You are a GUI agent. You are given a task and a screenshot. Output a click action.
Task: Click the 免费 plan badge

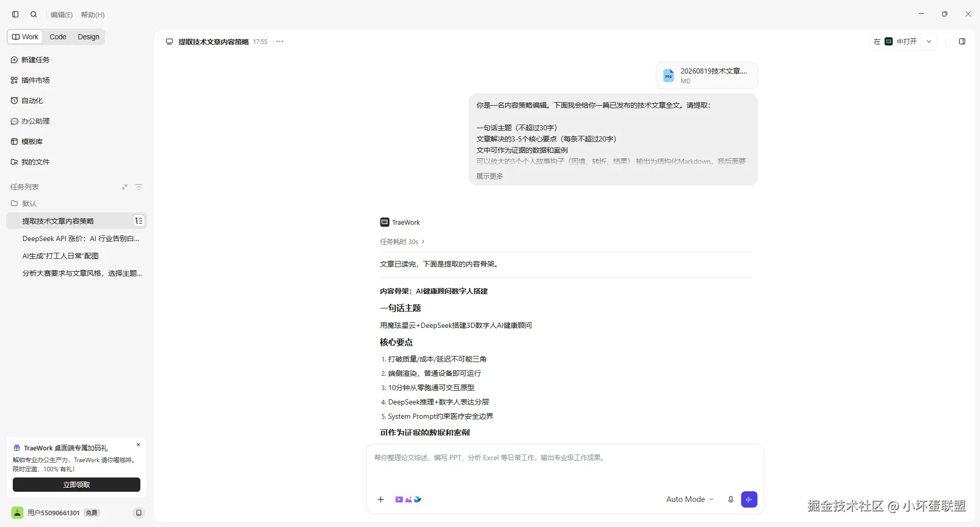coord(92,513)
